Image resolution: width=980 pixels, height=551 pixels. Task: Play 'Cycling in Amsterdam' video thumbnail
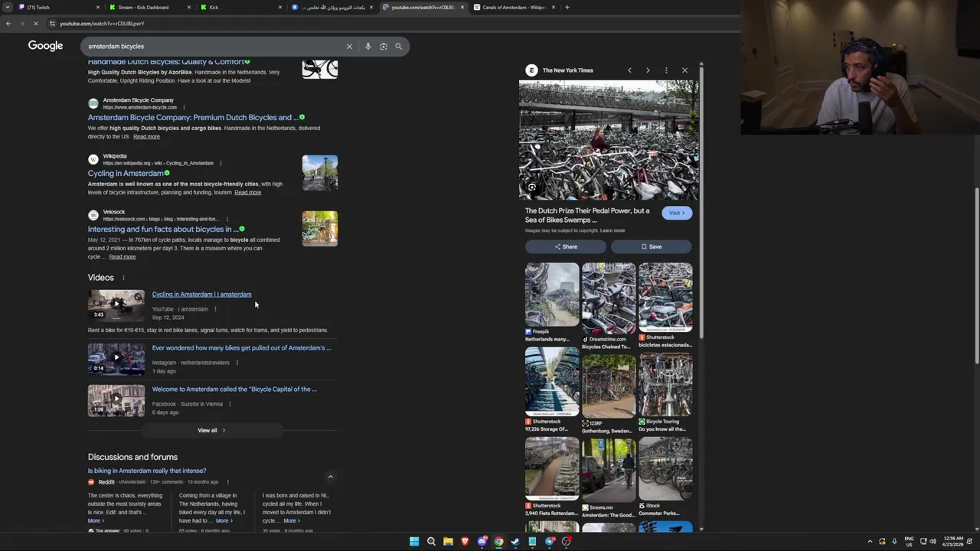point(116,305)
